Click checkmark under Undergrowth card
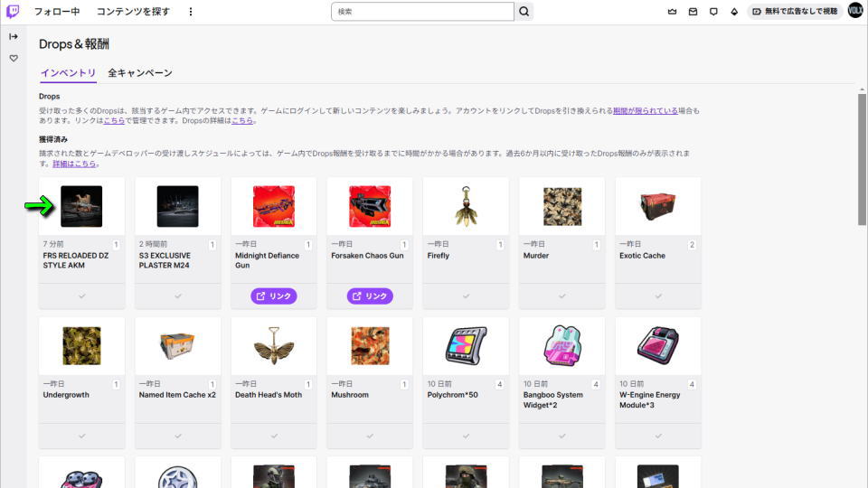The height and width of the screenshot is (488, 868). (82, 436)
